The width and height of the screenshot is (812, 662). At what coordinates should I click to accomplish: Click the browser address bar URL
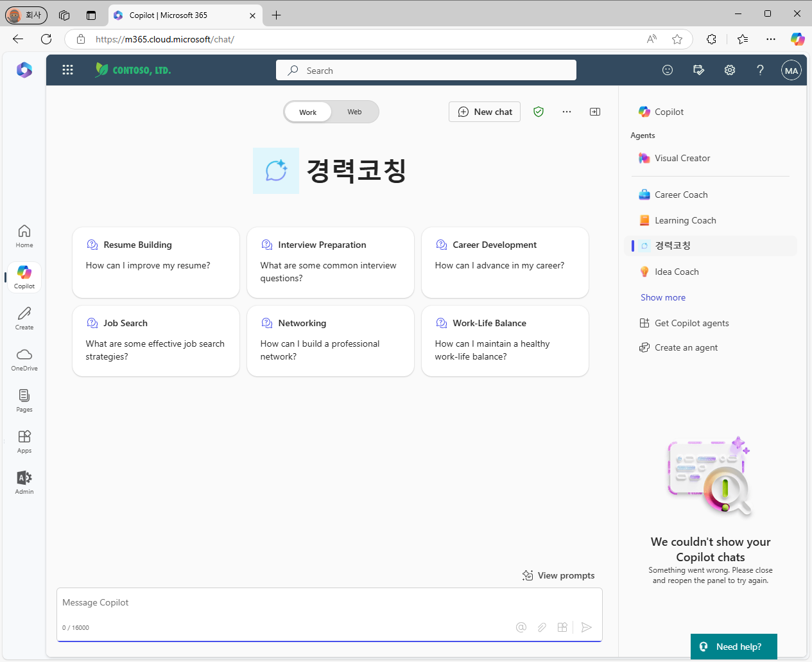[165, 39]
